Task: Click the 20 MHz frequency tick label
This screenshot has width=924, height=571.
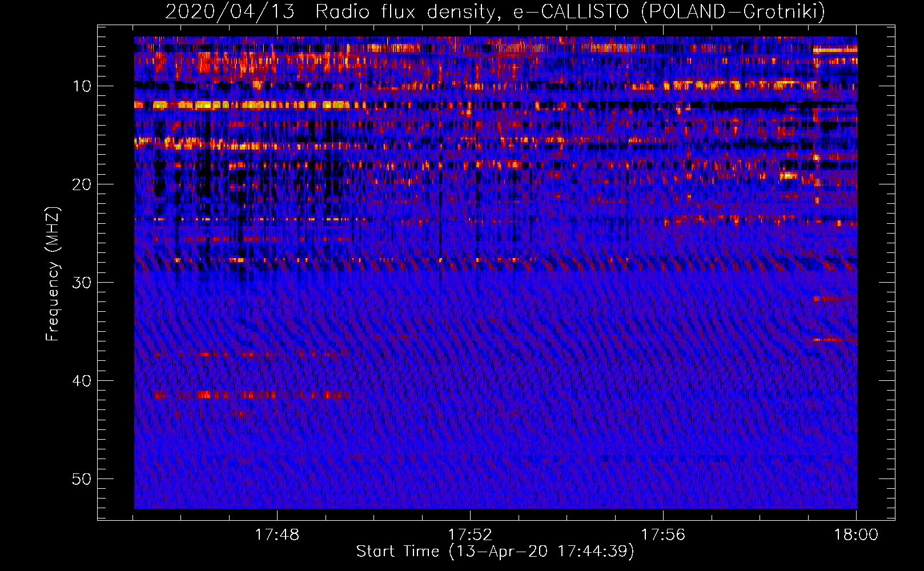Action: pos(82,184)
